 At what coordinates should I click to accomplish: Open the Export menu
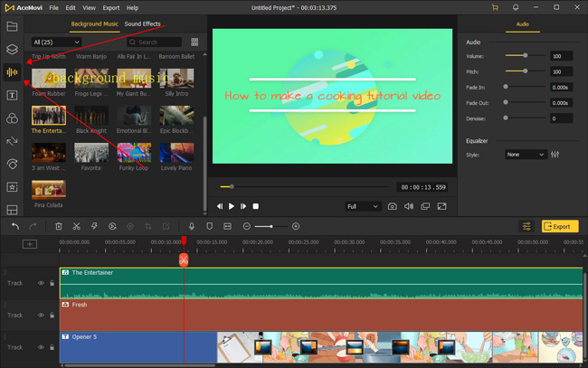[x=111, y=7]
